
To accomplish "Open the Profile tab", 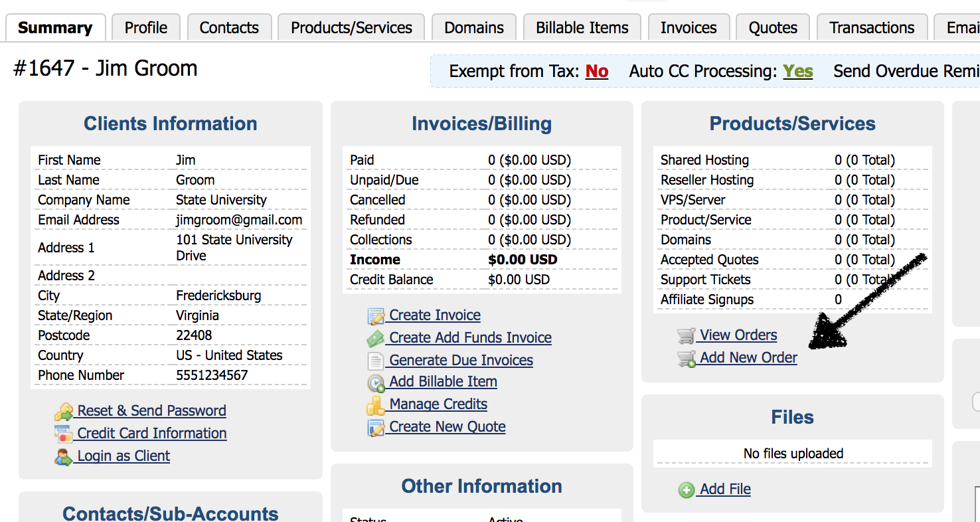I will coord(146,28).
